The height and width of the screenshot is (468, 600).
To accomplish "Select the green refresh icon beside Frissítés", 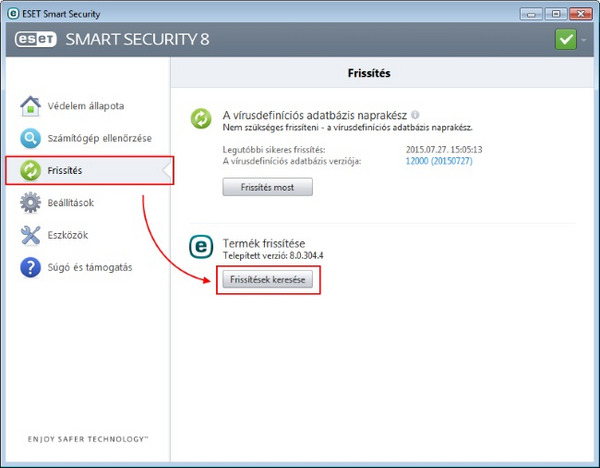I will click(x=30, y=170).
